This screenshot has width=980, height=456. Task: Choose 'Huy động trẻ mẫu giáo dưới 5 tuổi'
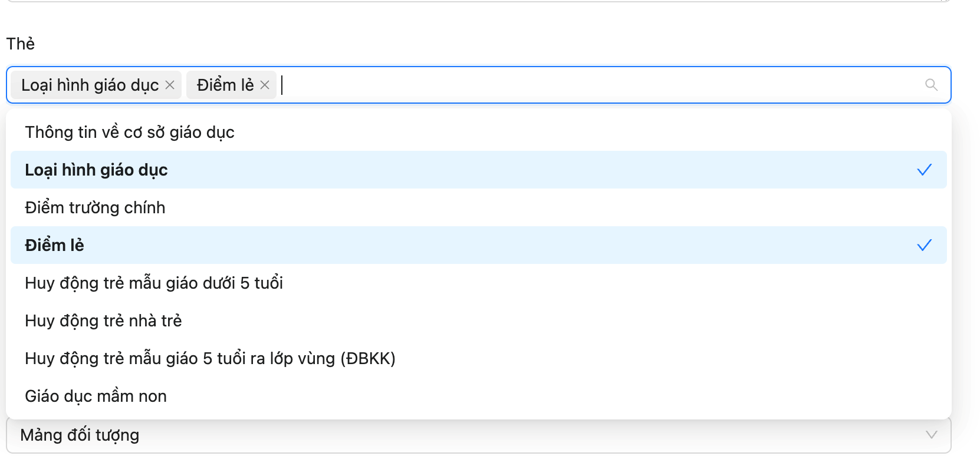[154, 283]
